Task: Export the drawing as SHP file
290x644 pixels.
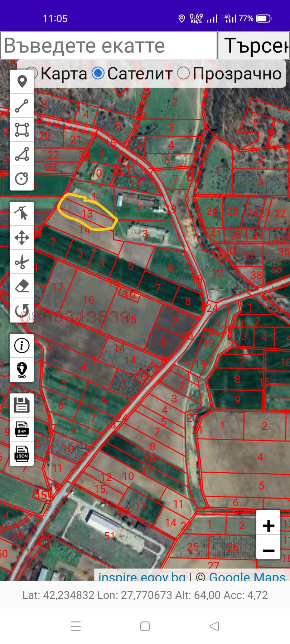Action: click(22, 429)
